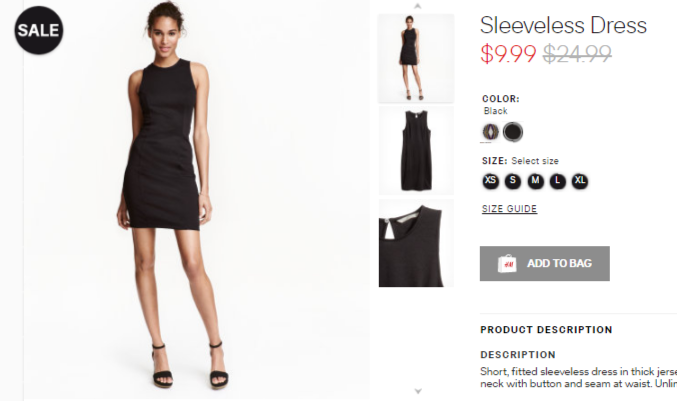This screenshot has width=677, height=401.
Task: Pick the black color swatch
Action: (x=512, y=132)
